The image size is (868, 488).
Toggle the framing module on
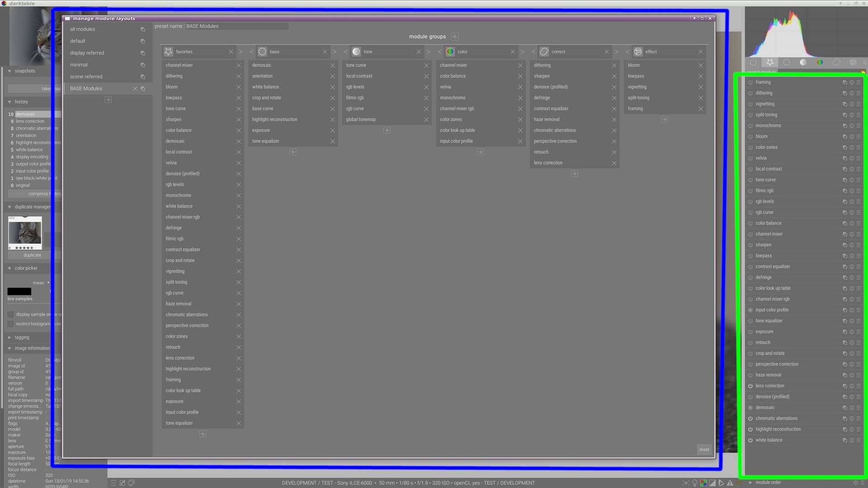(x=750, y=82)
